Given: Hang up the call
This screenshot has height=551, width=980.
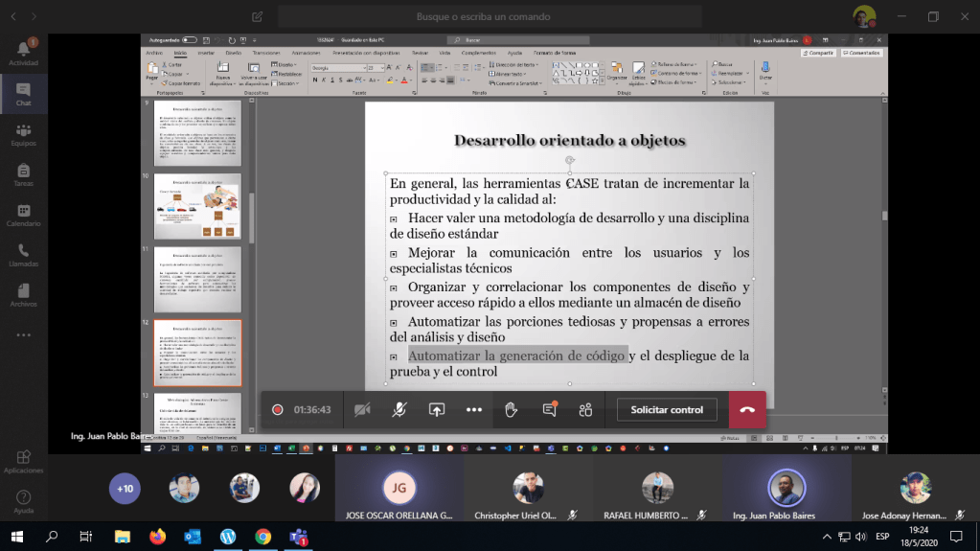Looking at the screenshot, I should pos(747,409).
